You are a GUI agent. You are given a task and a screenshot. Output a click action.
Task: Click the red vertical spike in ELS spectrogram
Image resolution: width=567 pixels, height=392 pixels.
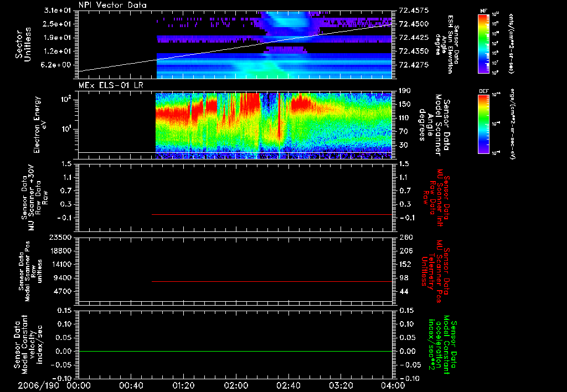279,117
